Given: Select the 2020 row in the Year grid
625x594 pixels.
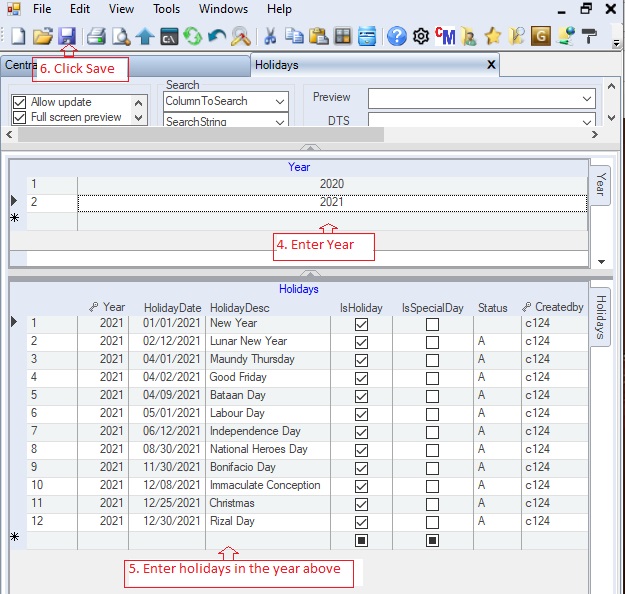Looking at the screenshot, I should [307, 184].
